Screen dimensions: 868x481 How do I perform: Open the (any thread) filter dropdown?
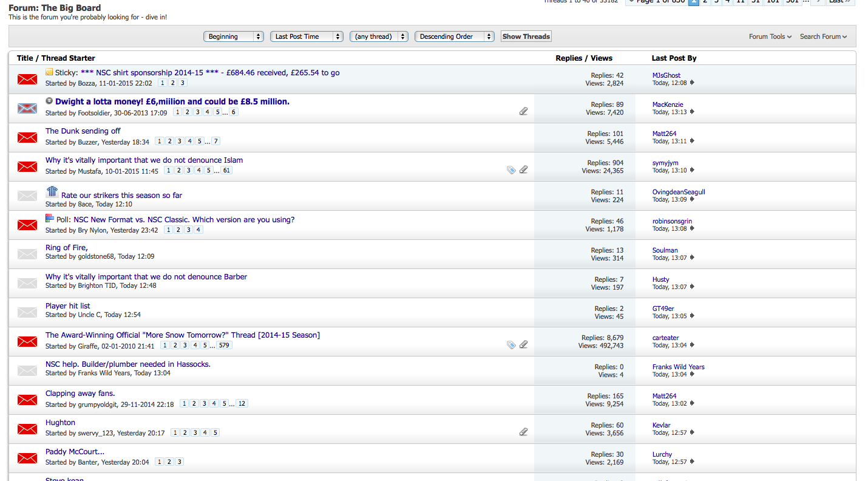click(x=379, y=36)
